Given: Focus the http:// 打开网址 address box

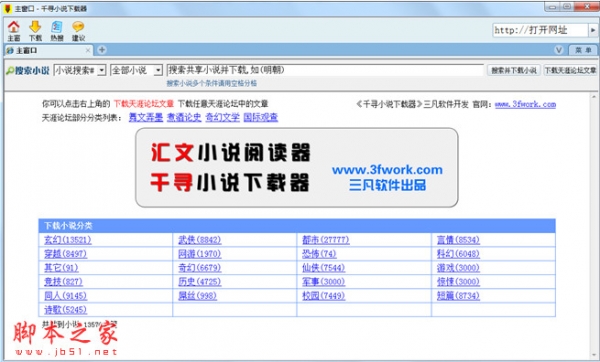Looking at the screenshot, I should click(540, 30).
